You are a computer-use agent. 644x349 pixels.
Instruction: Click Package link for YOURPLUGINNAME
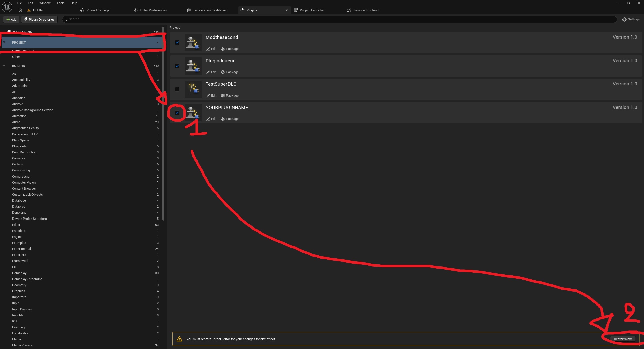[x=230, y=119]
